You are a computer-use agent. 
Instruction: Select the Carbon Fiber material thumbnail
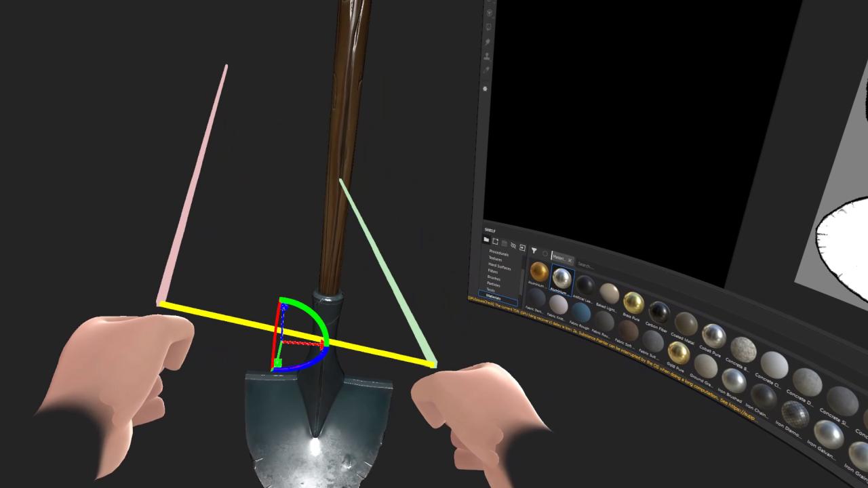[658, 312]
